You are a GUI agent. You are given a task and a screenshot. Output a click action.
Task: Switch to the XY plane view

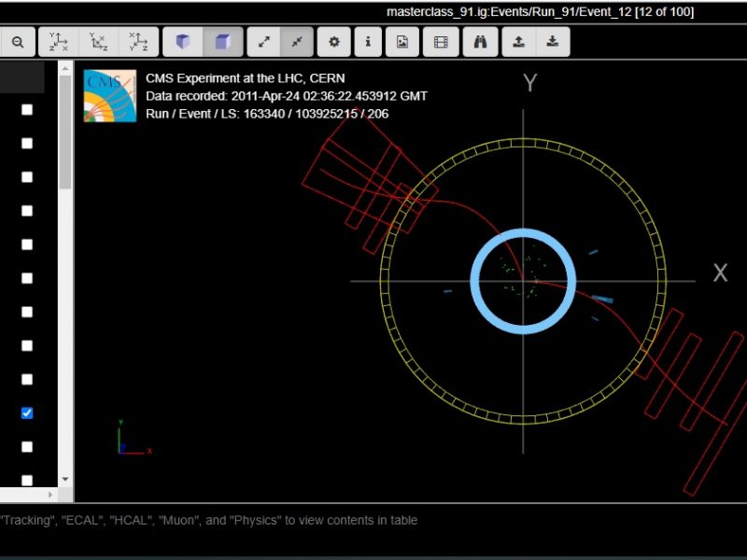pyautogui.click(x=58, y=42)
